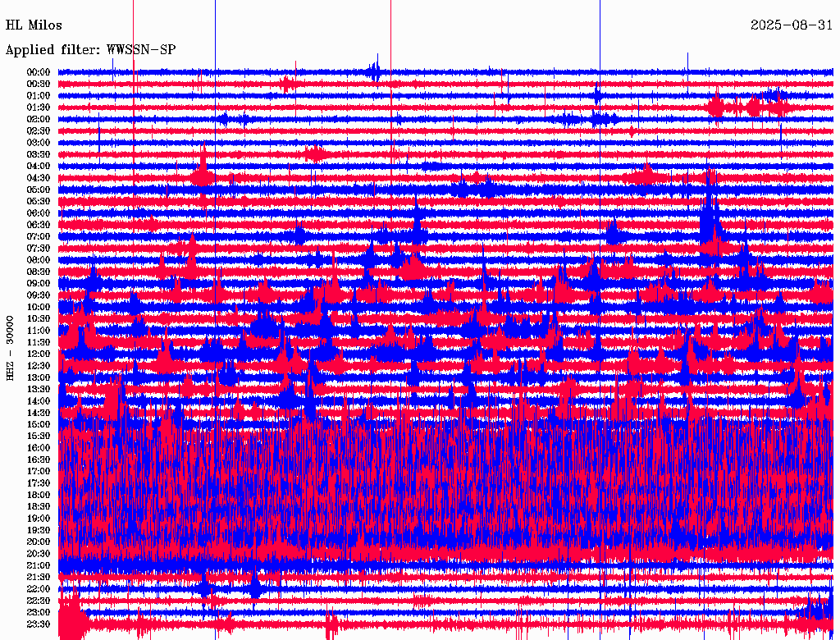Screen dimensions: 840x640
Task: Select the 01:00 time row label
Action: coord(39,95)
